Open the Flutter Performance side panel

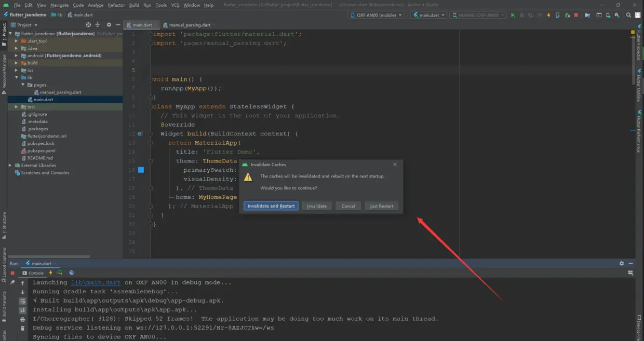pos(639,131)
